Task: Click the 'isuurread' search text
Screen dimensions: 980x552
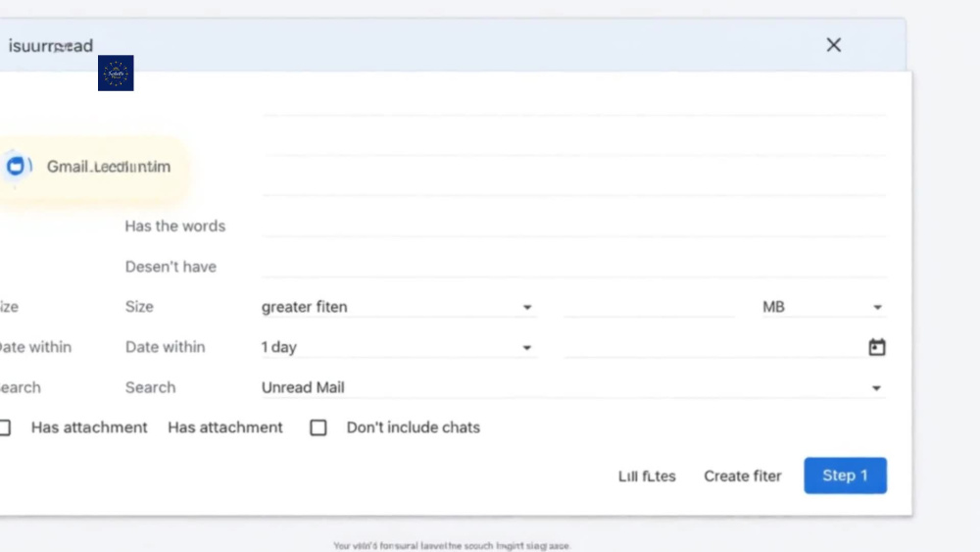Action: coord(51,46)
